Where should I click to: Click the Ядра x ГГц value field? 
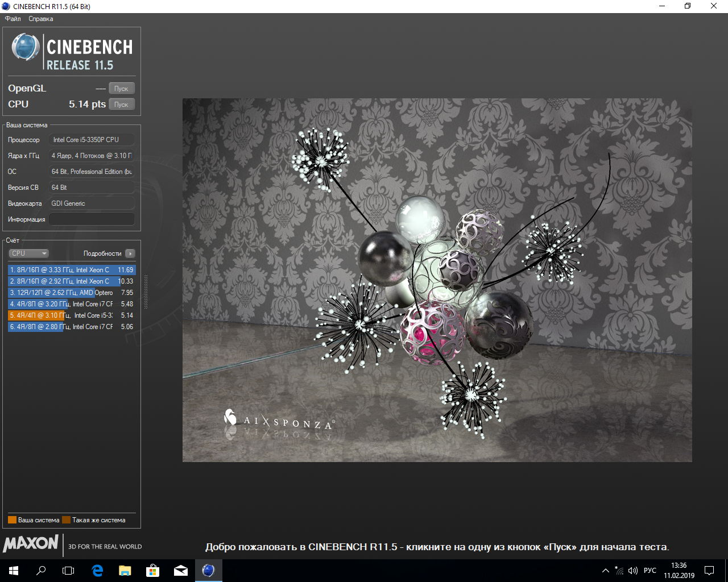[x=92, y=156]
